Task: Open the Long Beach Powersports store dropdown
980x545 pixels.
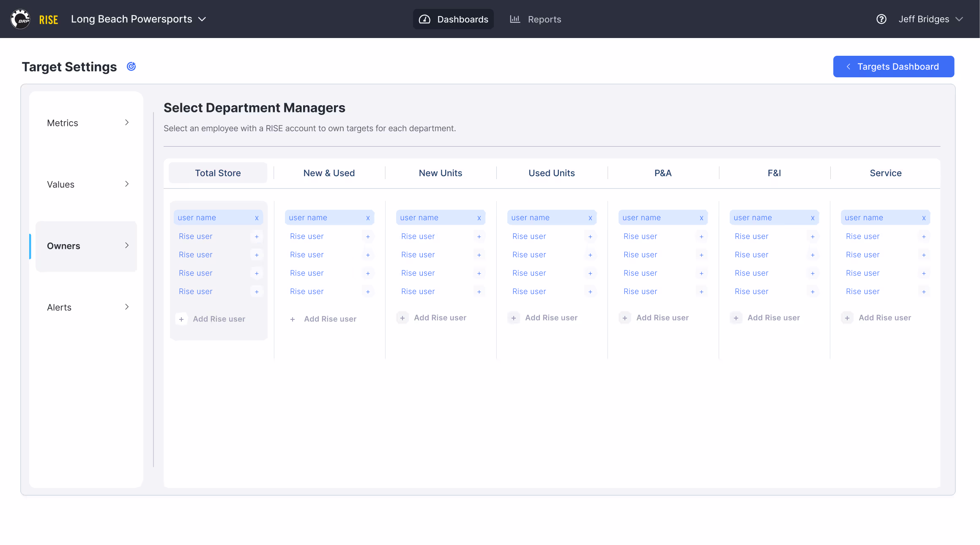Action: 138,19
